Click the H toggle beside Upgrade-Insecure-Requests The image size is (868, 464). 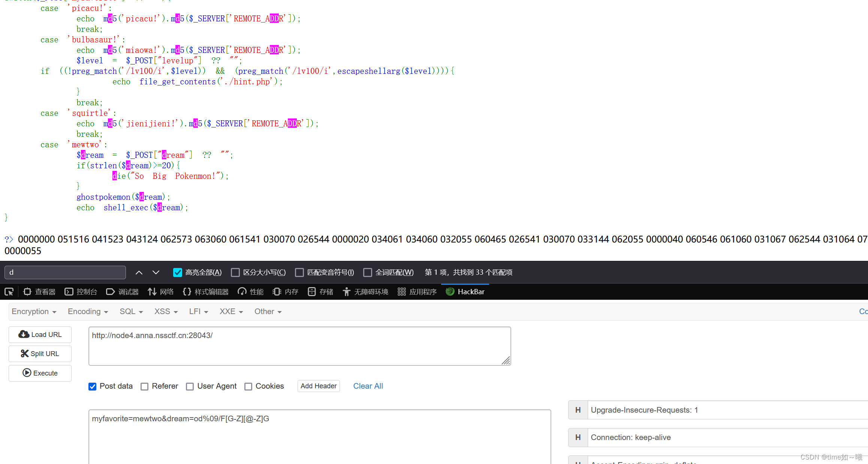tap(578, 410)
